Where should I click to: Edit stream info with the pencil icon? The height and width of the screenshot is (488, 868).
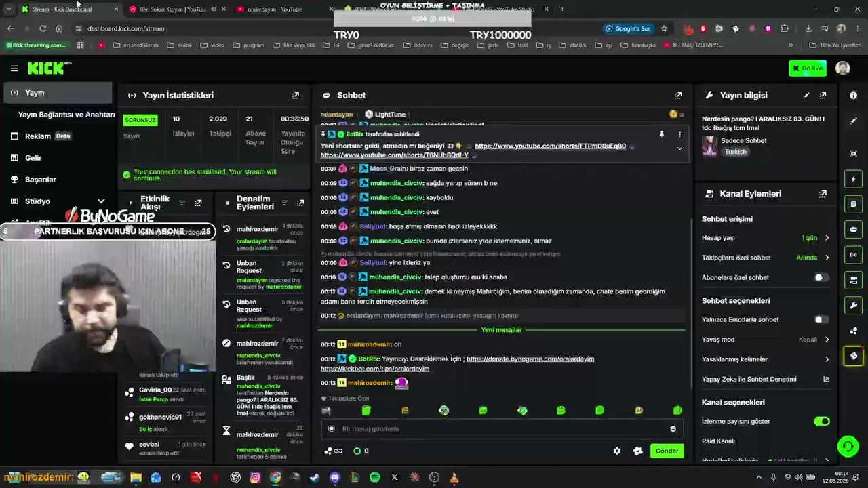[806, 96]
